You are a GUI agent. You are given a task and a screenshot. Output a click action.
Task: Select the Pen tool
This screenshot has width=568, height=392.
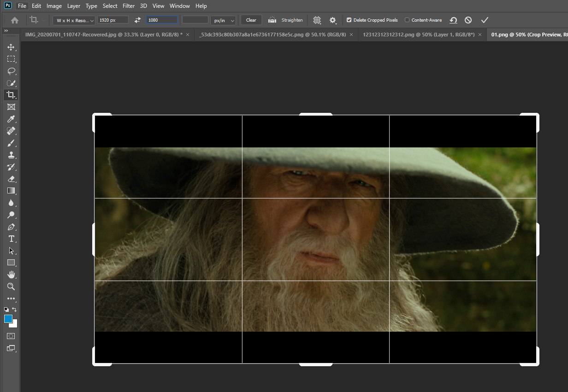tap(11, 227)
